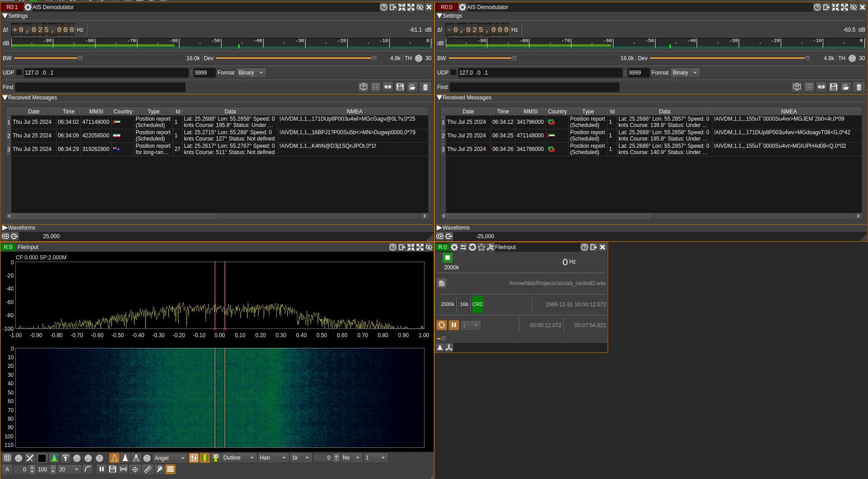Open FileInput playback speed dropdown
868x479 pixels.
point(471,325)
